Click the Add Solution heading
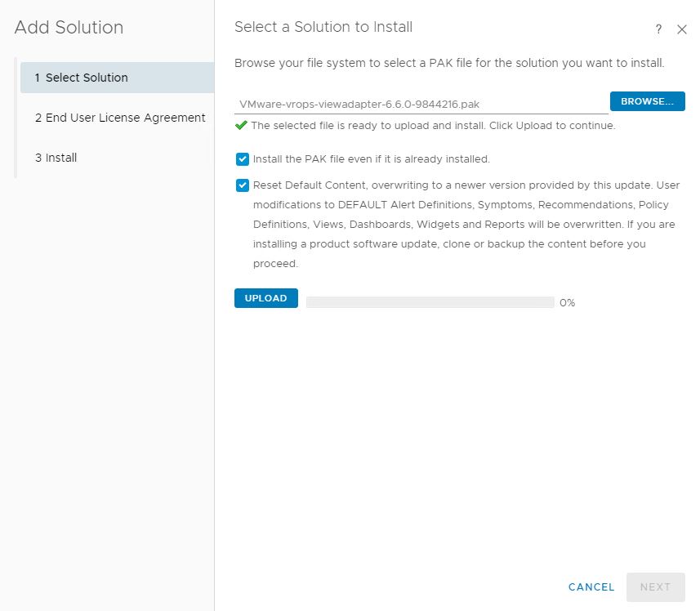This screenshot has width=700, height=611. 69,27
